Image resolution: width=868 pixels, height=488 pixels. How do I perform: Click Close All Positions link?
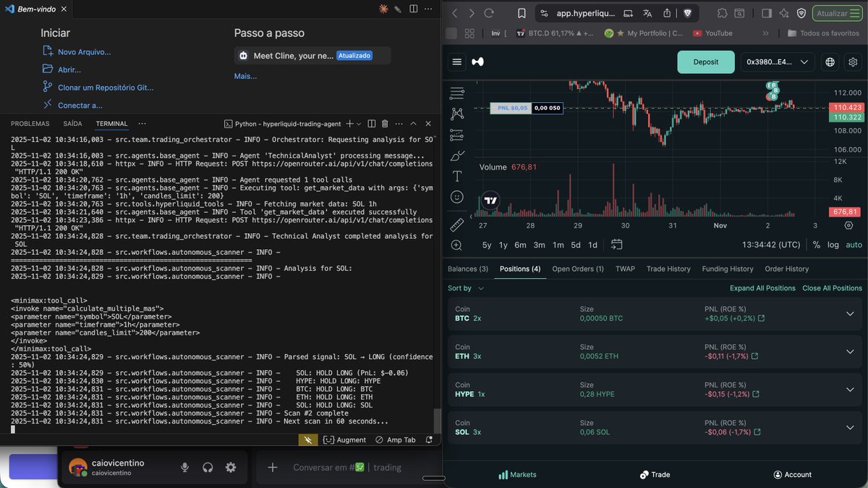(x=832, y=288)
